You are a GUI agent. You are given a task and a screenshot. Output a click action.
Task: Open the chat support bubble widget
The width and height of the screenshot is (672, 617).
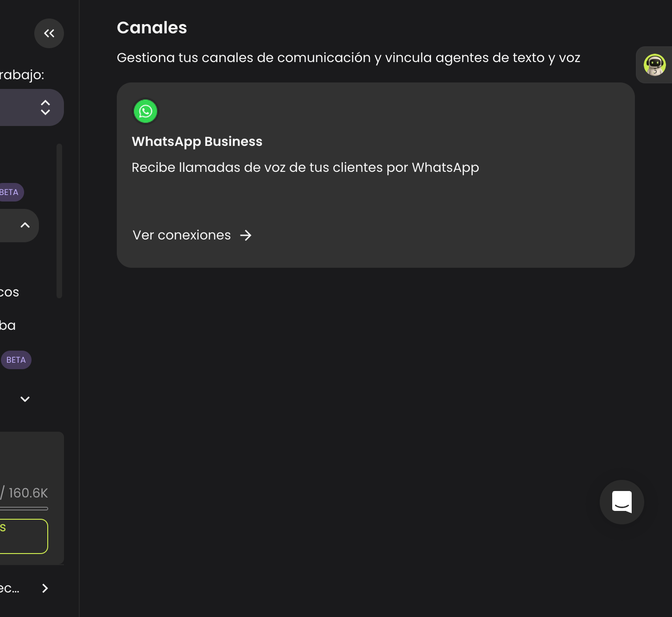coord(621,502)
